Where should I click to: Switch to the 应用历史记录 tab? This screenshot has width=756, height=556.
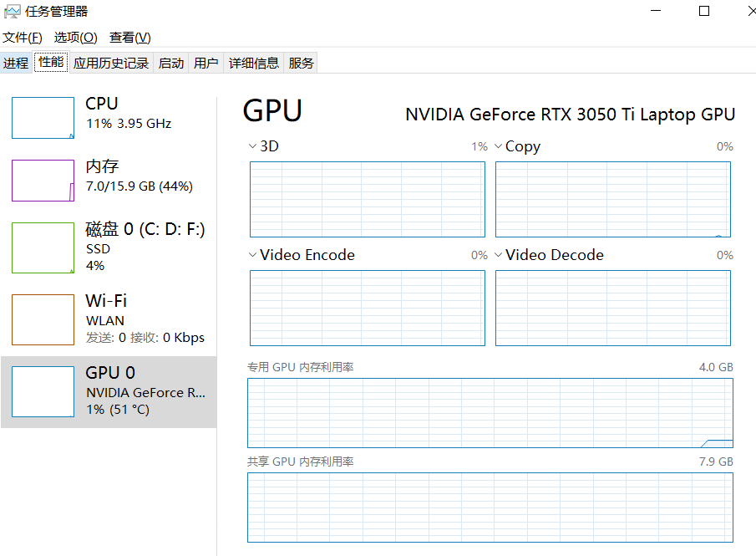tap(111, 63)
